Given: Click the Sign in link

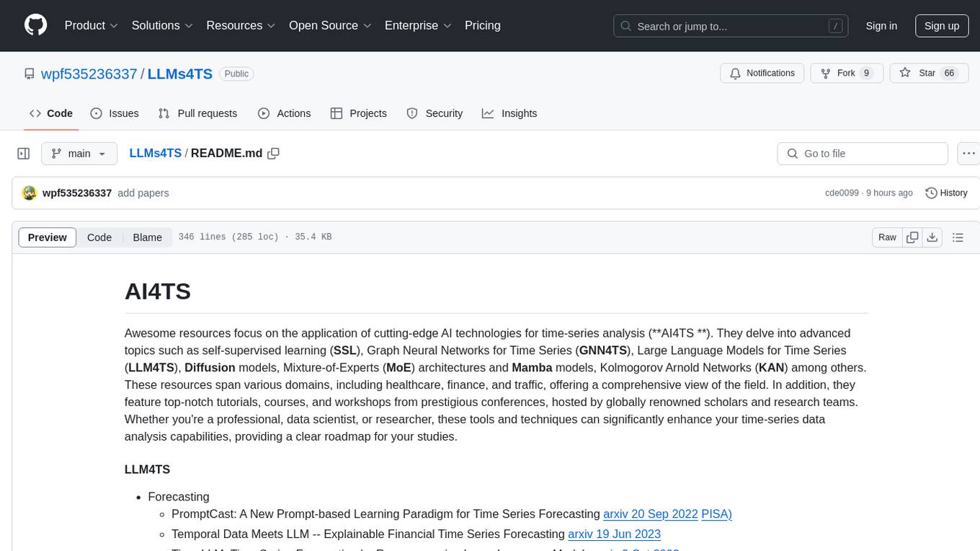Looking at the screenshot, I should tap(881, 26).
